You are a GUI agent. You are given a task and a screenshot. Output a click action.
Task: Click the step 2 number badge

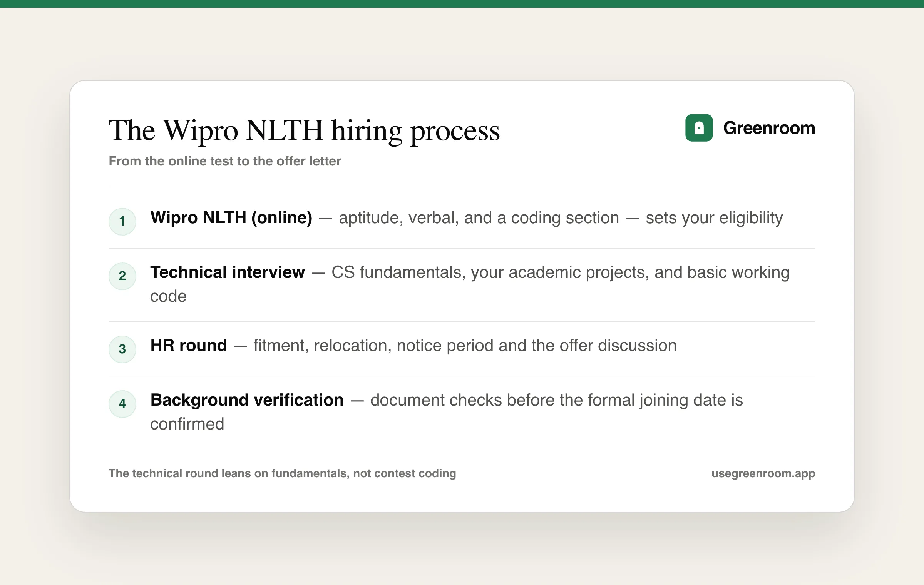tap(122, 276)
